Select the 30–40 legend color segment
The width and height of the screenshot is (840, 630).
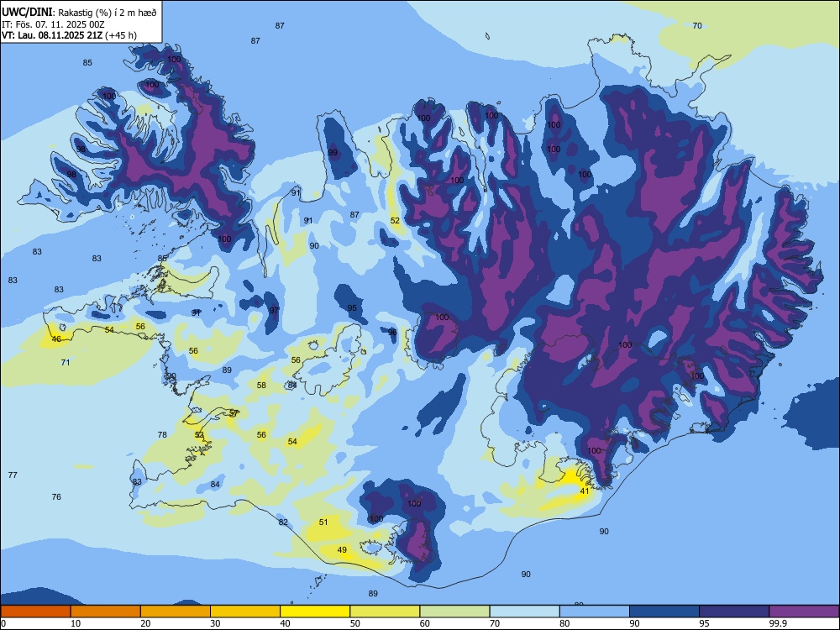coord(245,612)
